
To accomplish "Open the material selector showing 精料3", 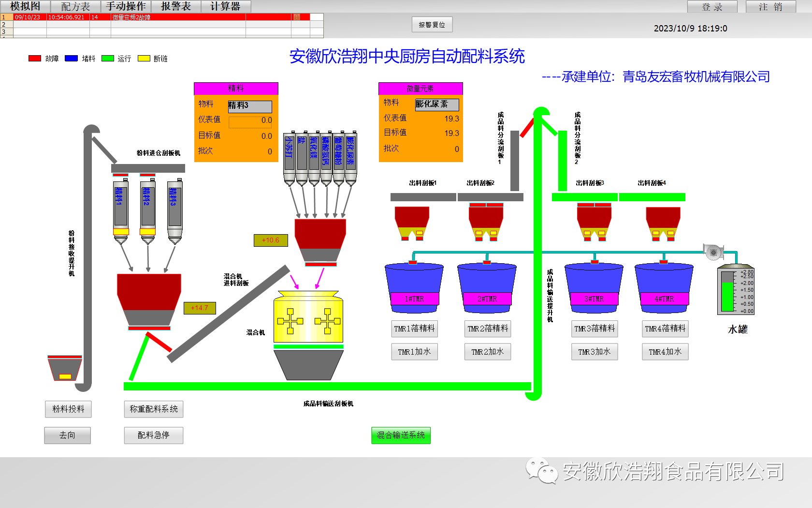I will pos(250,106).
